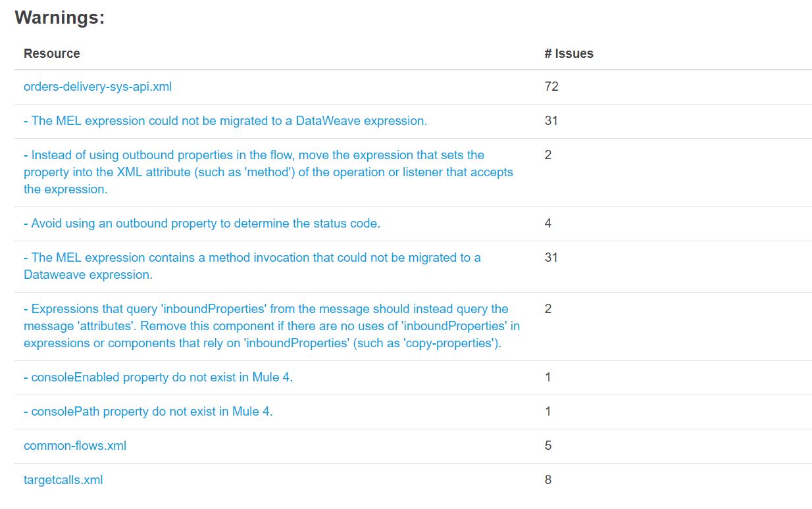The width and height of the screenshot is (812, 509).
Task: Click the consolePath property warning link
Action: point(148,412)
